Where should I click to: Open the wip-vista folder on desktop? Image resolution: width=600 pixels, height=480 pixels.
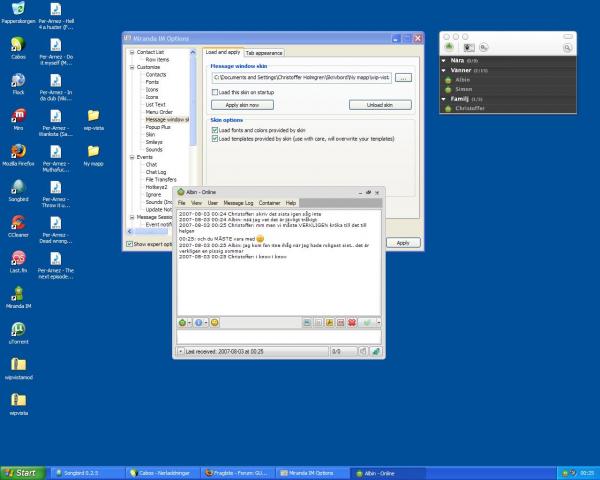click(x=93, y=119)
